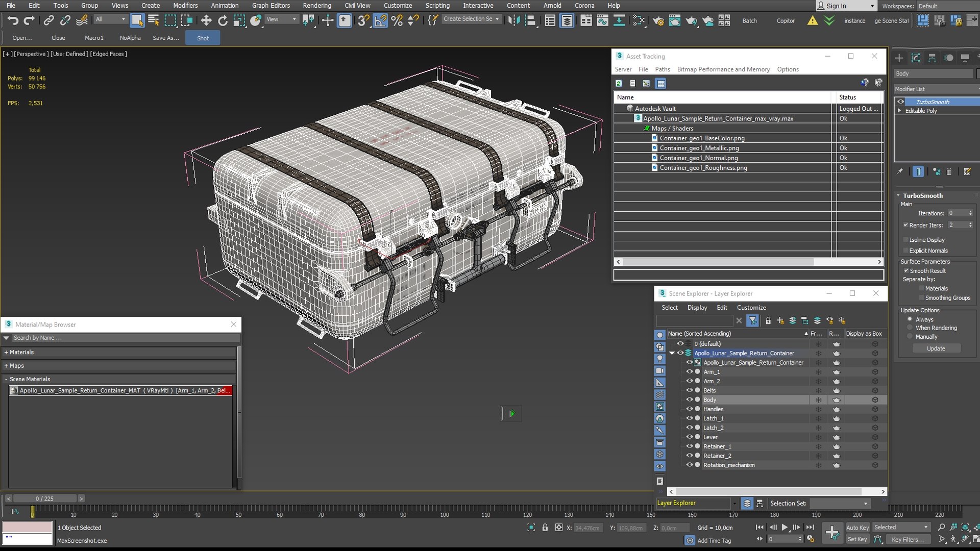Open the Paths menu in Asset Tracking

pos(662,69)
